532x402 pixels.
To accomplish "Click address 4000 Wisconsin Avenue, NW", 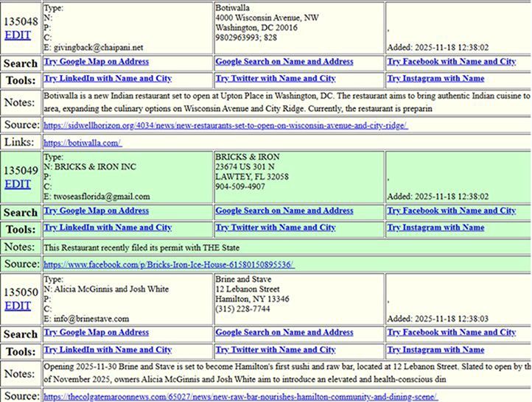I will (x=267, y=18).
